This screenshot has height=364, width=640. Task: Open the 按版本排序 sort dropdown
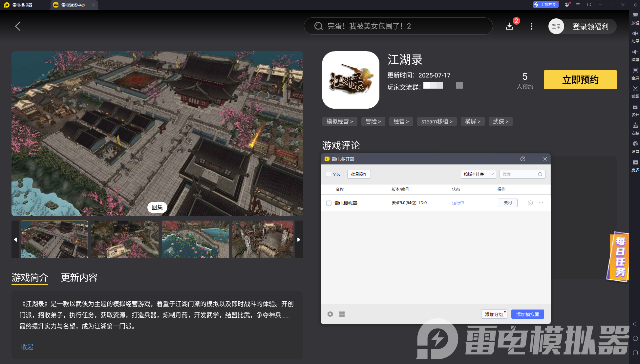pos(478,174)
